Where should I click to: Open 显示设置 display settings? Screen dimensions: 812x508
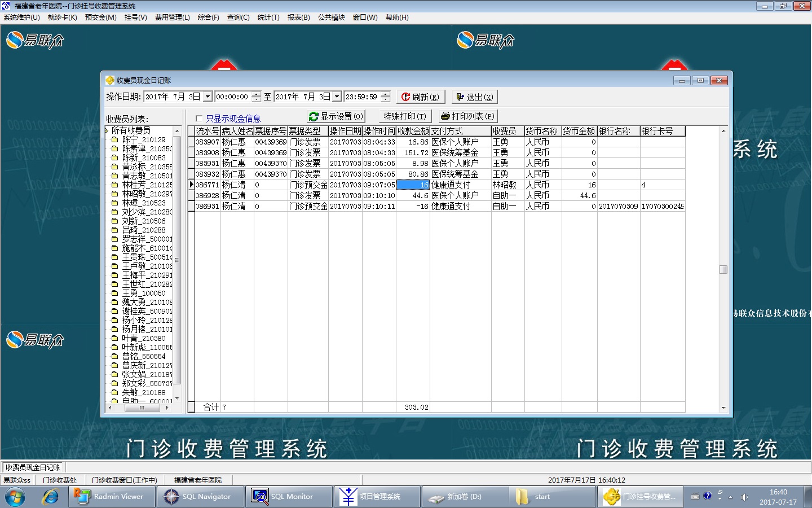336,117
